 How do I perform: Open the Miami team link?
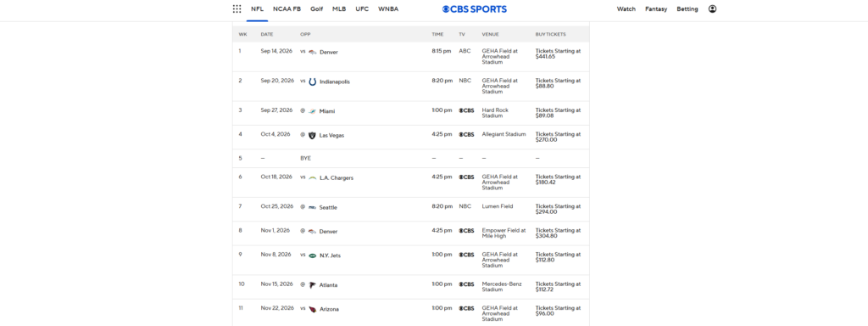coord(327,111)
